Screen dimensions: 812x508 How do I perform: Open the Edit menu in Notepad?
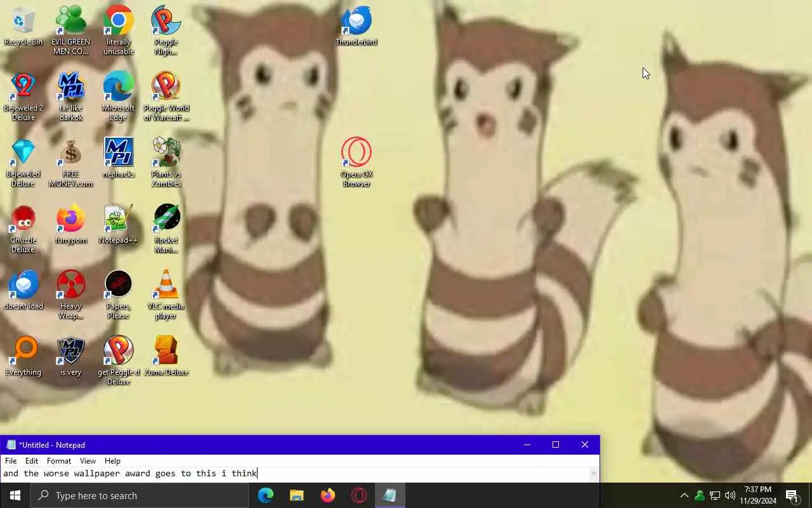tap(32, 461)
